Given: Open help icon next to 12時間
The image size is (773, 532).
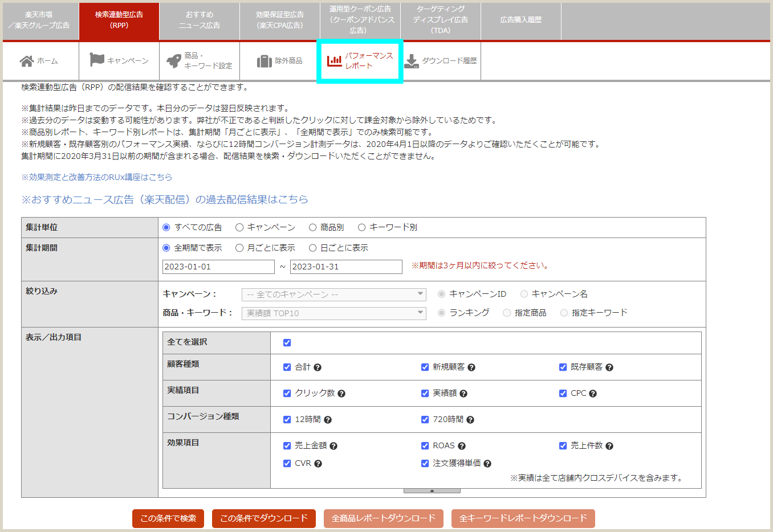Looking at the screenshot, I should [x=328, y=420].
